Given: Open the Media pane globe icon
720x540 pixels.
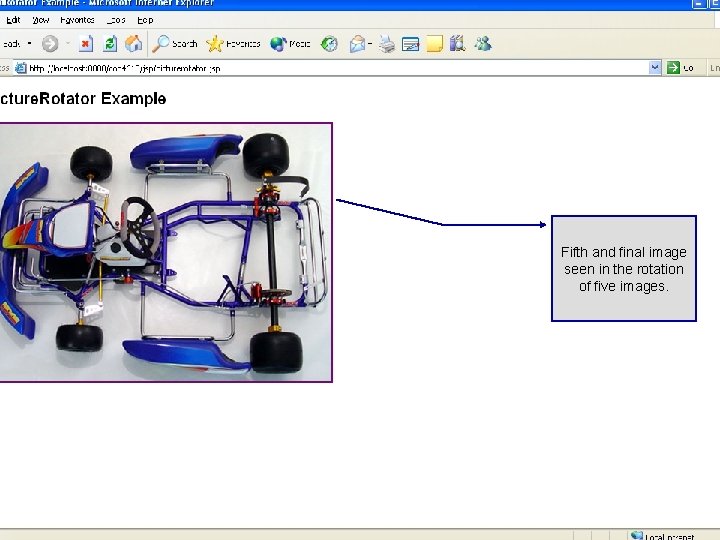Looking at the screenshot, I should pos(290,44).
